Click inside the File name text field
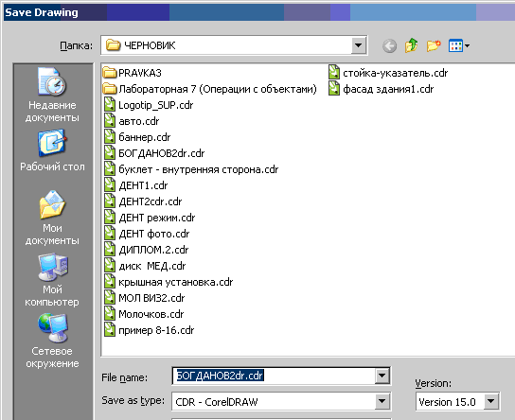The width and height of the screenshot is (515, 420). 274,376
